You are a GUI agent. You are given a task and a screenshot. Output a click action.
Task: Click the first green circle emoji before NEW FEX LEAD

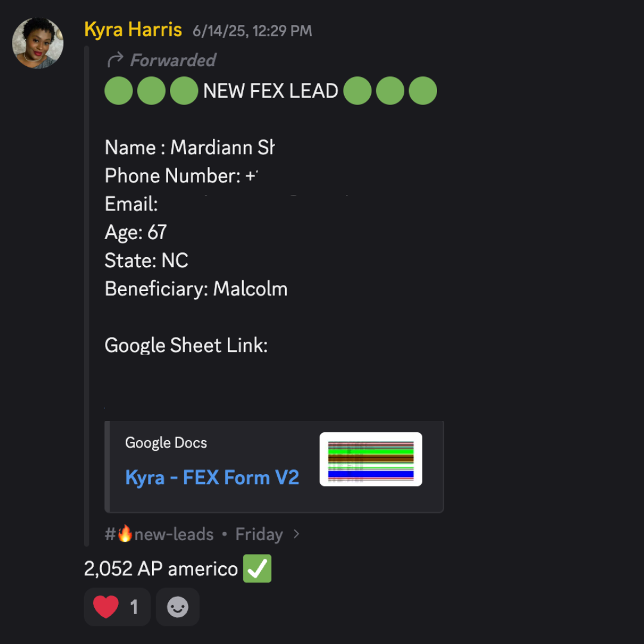pyautogui.click(x=119, y=91)
